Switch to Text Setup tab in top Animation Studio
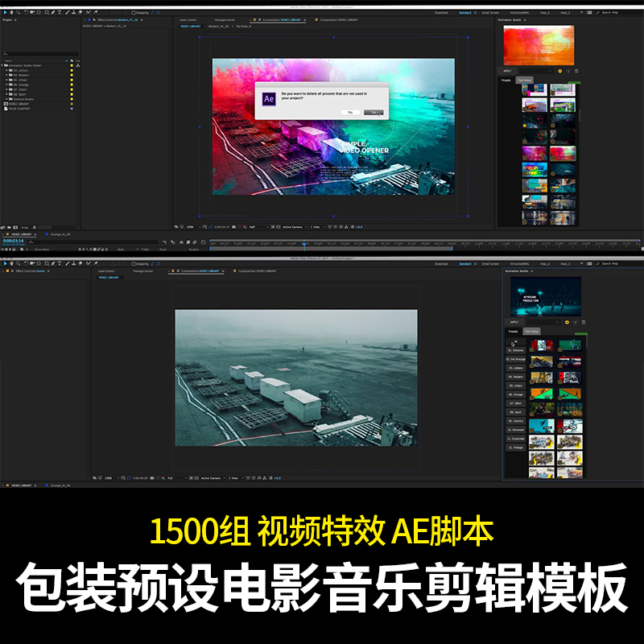The height and width of the screenshot is (644, 644). (525, 80)
